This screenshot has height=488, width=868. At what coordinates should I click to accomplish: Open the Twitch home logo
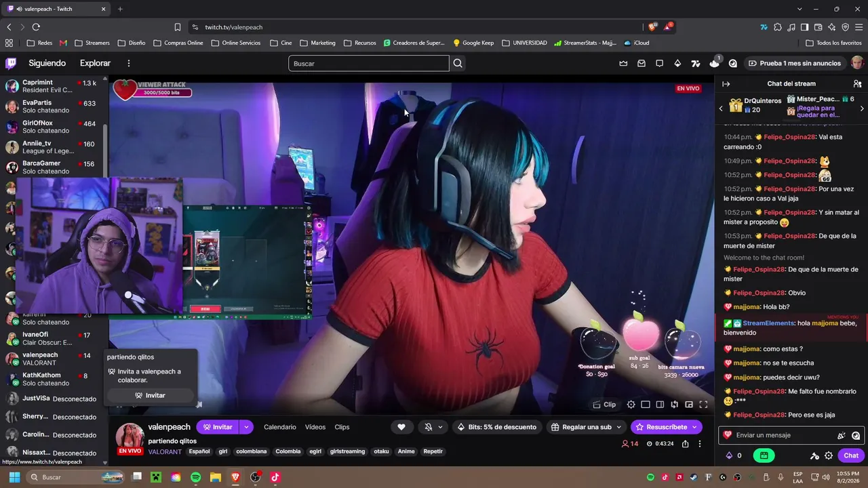coord(11,63)
